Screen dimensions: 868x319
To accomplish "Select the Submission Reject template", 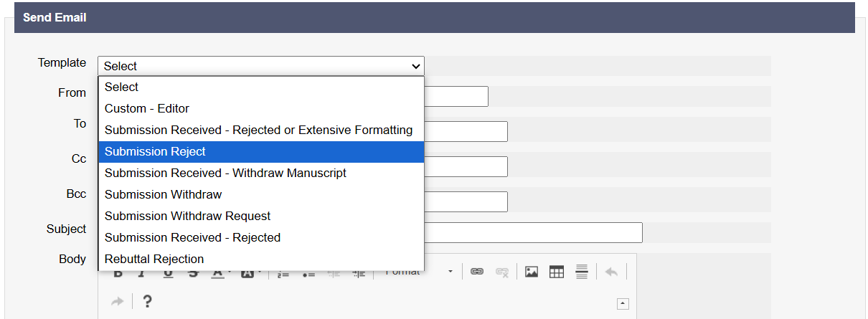I will 155,151.
